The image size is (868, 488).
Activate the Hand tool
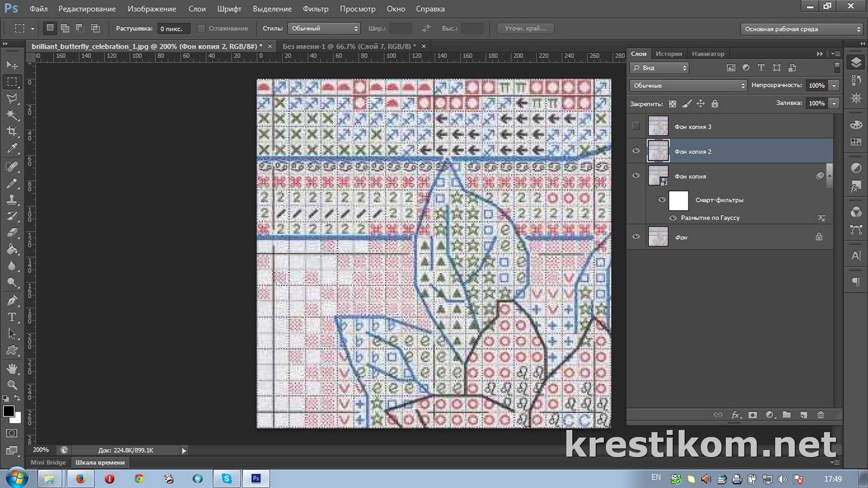click(x=12, y=368)
